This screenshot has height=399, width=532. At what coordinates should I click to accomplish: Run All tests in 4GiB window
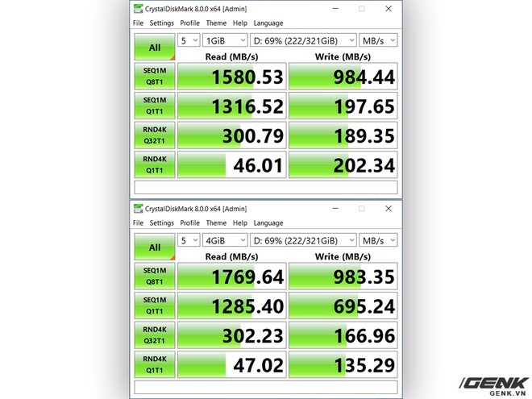click(x=155, y=247)
